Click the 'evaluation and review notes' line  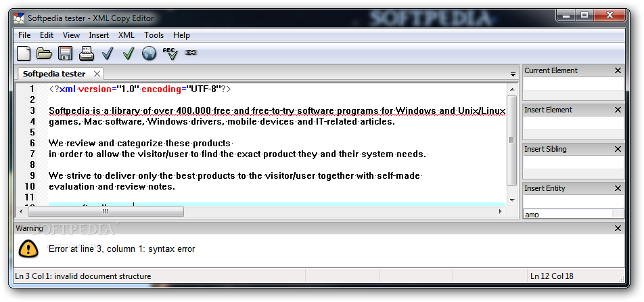point(112,186)
